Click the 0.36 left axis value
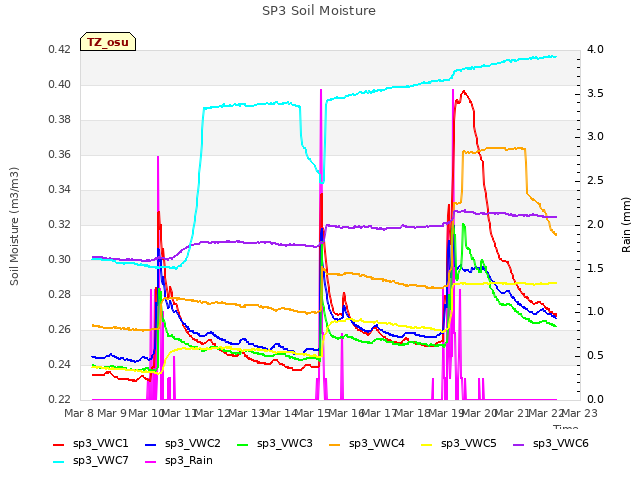Image resolution: width=640 pixels, height=480 pixels. pos(60,155)
